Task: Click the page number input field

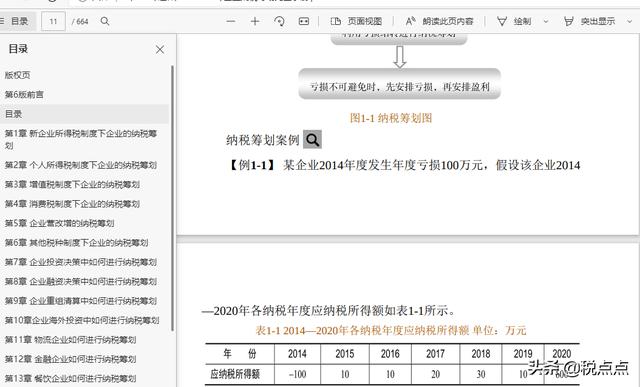Action: click(x=53, y=21)
